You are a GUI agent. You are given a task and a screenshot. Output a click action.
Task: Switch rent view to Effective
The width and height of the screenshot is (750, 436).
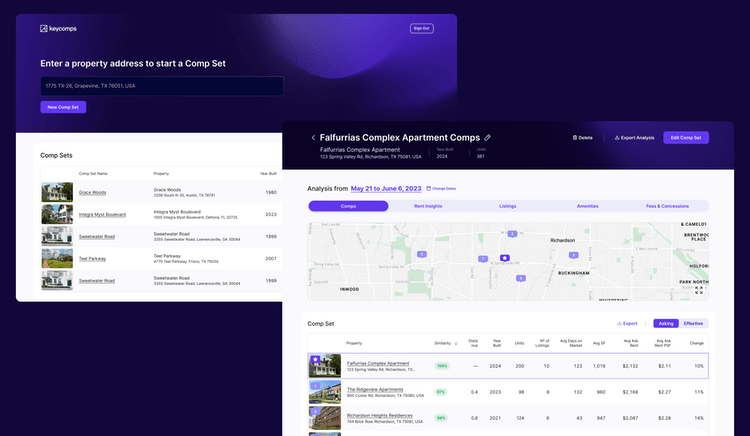(693, 323)
